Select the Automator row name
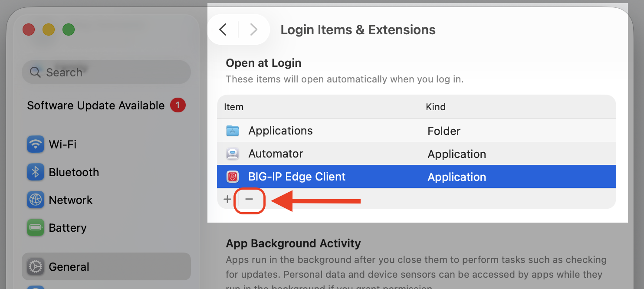The height and width of the screenshot is (289, 644). click(x=276, y=154)
